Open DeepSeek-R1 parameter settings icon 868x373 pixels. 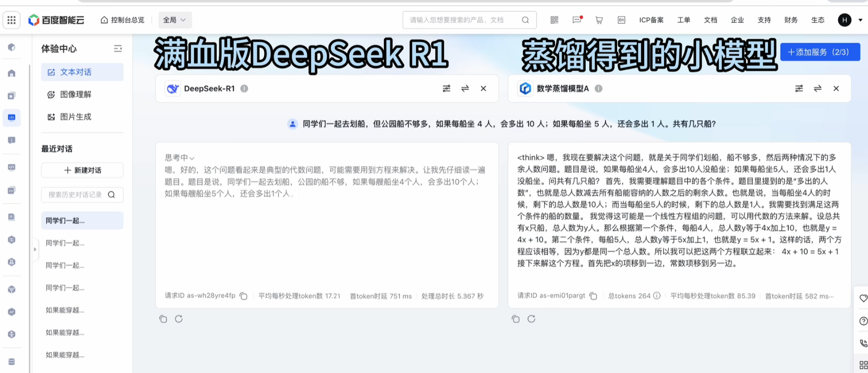pos(447,89)
